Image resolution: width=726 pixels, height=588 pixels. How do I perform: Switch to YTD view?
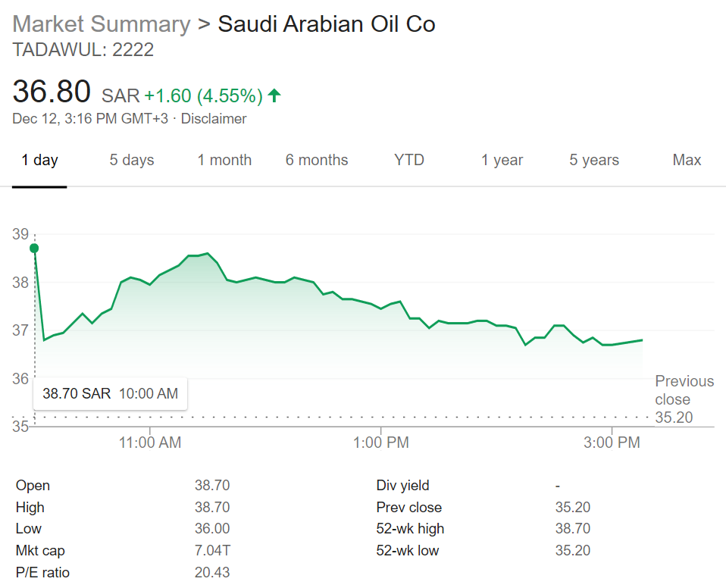409,160
